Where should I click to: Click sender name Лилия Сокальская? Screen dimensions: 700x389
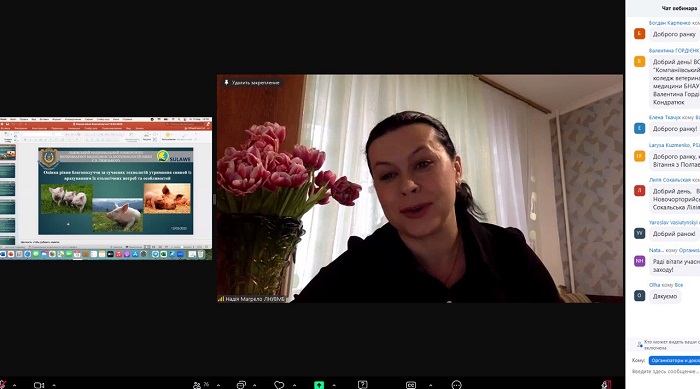point(670,180)
